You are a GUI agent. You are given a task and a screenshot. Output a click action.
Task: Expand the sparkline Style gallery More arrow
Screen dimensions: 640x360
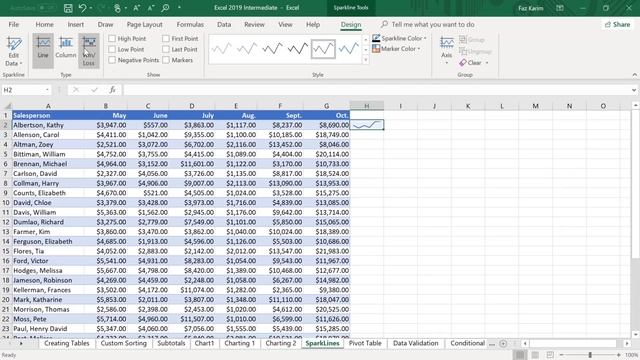pos(365,60)
